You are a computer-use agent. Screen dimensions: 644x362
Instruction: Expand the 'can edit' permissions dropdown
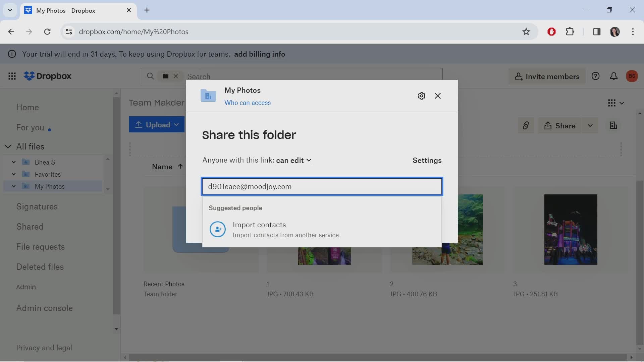[293, 160]
